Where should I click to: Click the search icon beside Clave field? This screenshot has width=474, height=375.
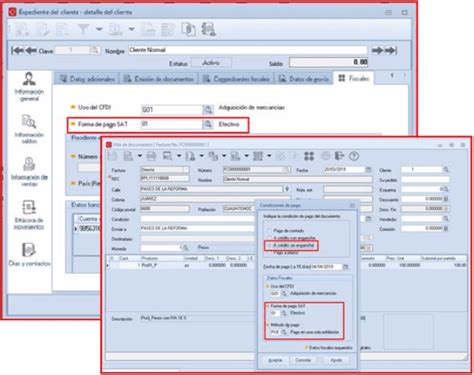pos(95,50)
